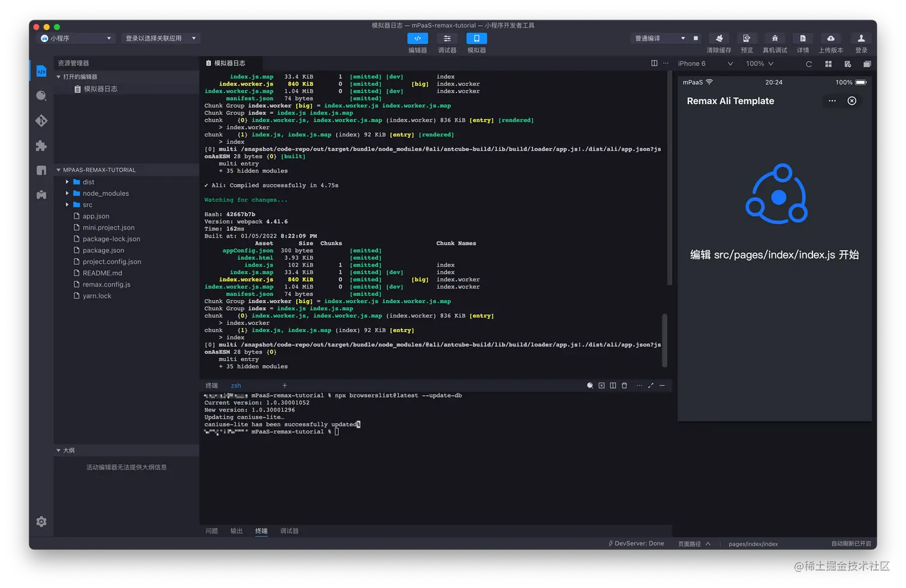906x588 pixels.
Task: Click the pages/index/index path in status bar
Action: [x=753, y=544]
